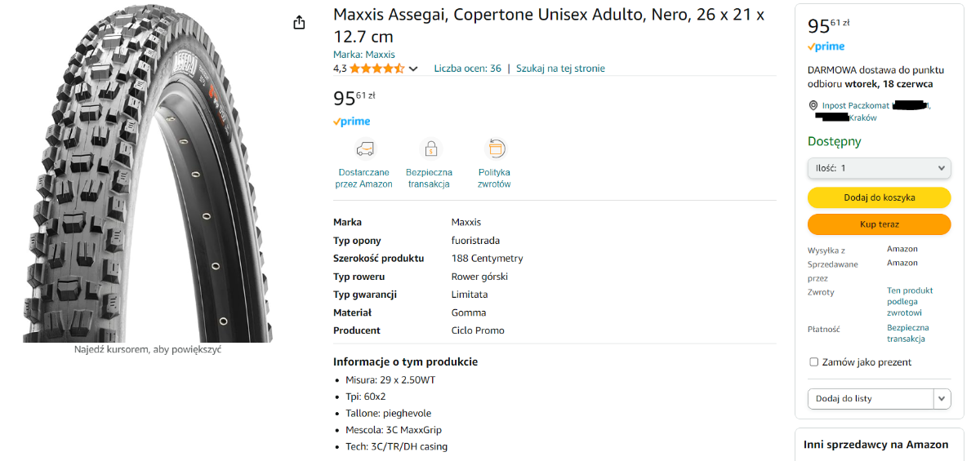
Task: Click the Prime logo under the main price
Action: click(x=352, y=122)
